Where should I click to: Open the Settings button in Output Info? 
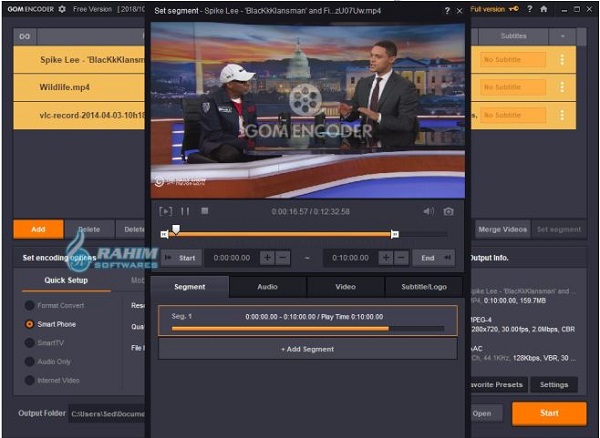coord(554,385)
